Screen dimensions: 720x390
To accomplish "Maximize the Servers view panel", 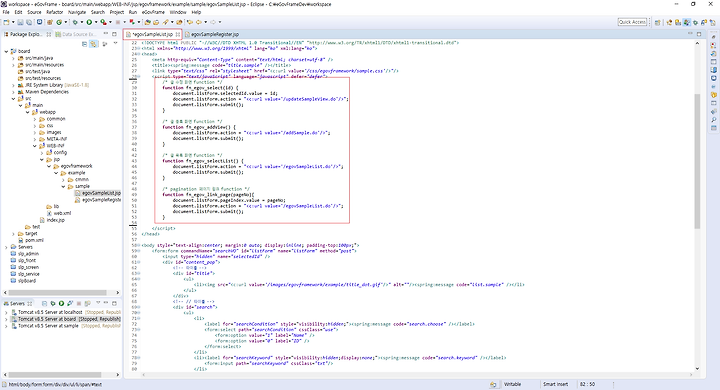I will point(114,303).
